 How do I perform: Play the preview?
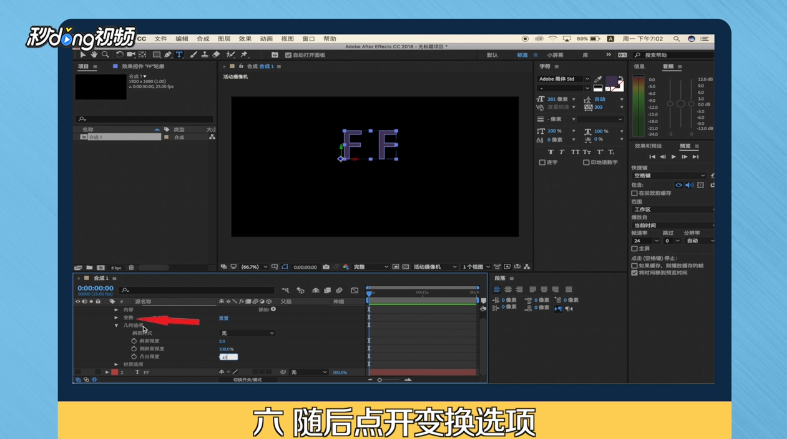(x=674, y=157)
